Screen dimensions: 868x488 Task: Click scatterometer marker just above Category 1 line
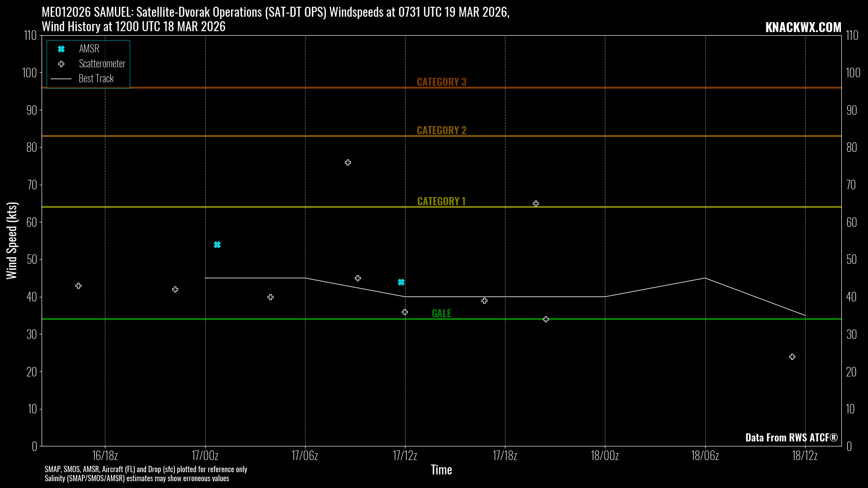pyautogui.click(x=536, y=203)
